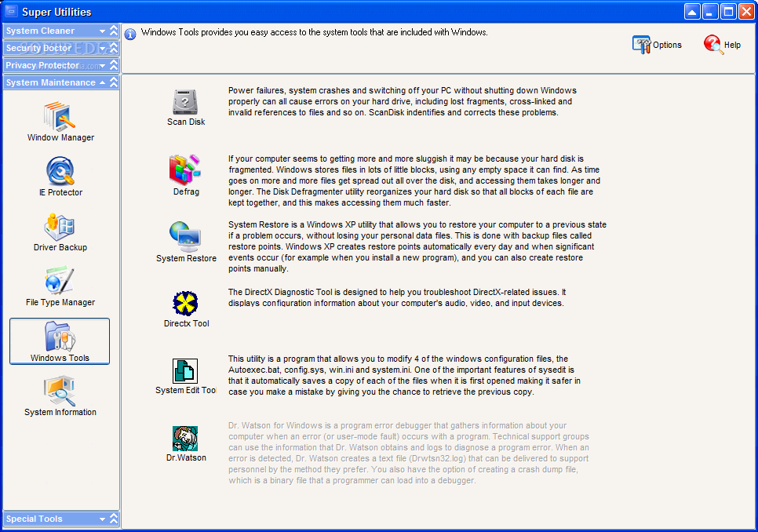The height and width of the screenshot is (532, 758).
Task: Launch the Directx Tool icon
Action: coord(186,304)
